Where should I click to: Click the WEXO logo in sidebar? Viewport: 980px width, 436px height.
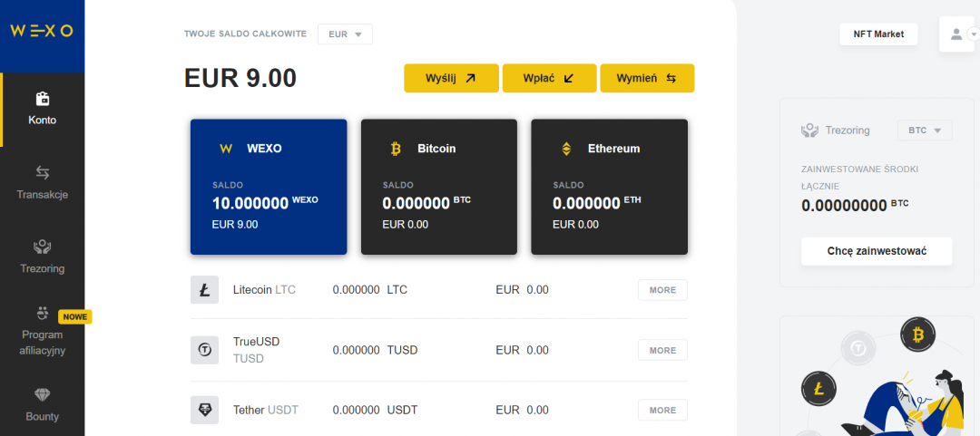pos(42,31)
